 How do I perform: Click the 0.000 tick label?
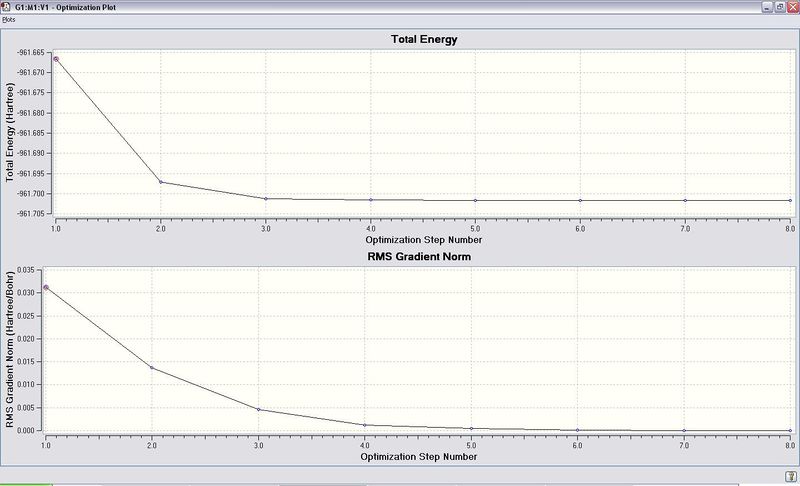tap(26, 430)
